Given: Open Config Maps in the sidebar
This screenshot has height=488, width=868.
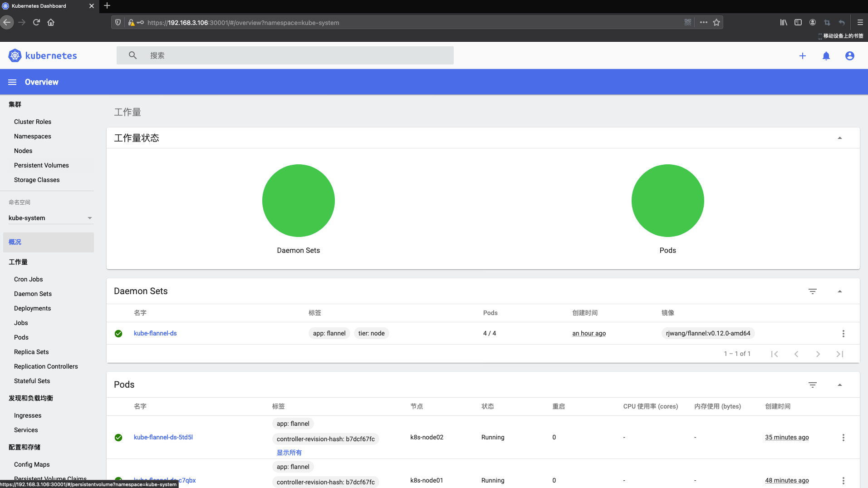Looking at the screenshot, I should point(32,464).
